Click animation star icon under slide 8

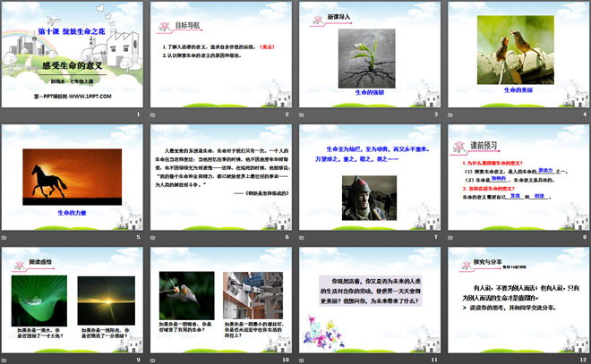coord(450,238)
